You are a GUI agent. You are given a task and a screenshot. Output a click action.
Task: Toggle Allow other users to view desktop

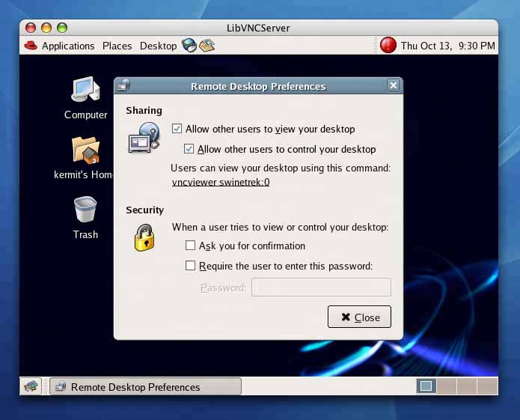point(177,129)
